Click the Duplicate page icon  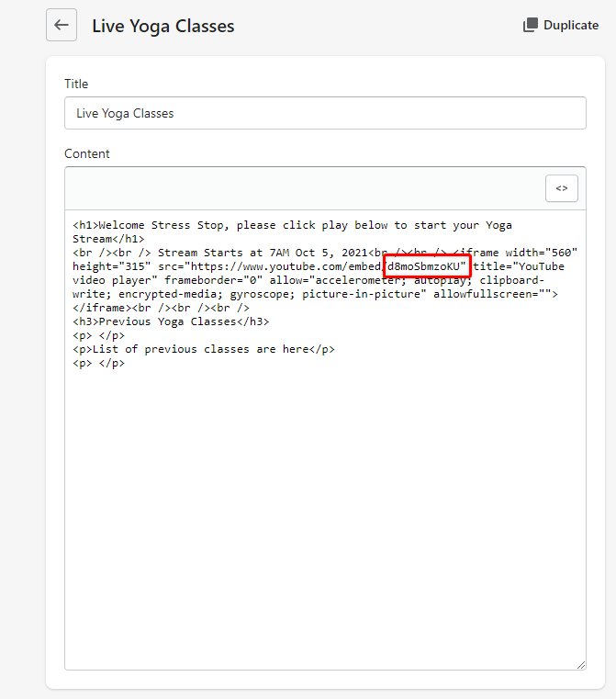[x=531, y=26]
